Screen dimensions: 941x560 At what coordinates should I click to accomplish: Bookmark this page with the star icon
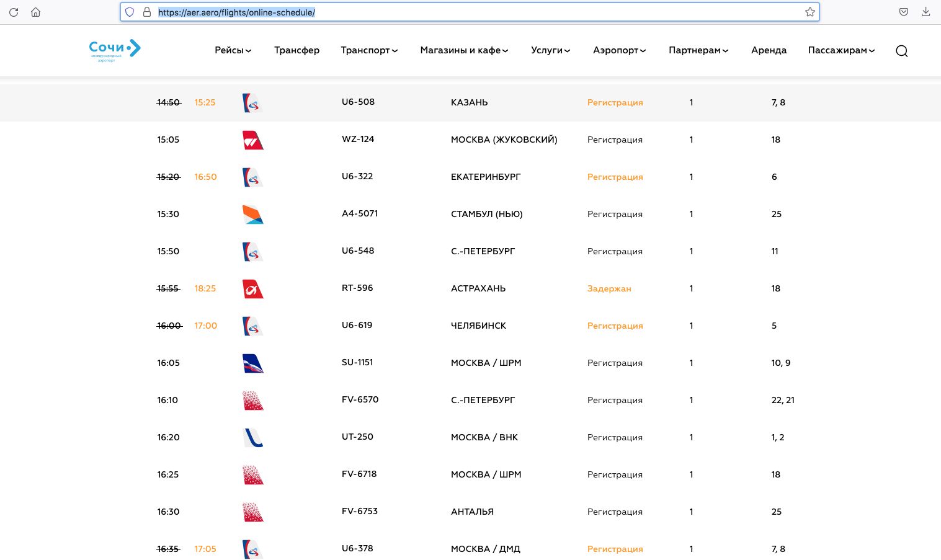(x=809, y=12)
